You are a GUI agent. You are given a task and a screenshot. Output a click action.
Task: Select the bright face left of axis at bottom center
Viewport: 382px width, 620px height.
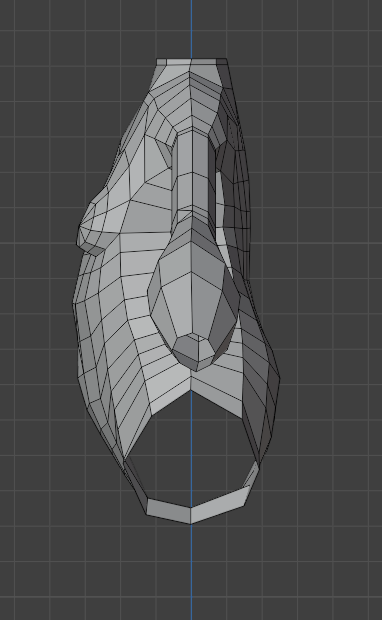[x=171, y=392]
